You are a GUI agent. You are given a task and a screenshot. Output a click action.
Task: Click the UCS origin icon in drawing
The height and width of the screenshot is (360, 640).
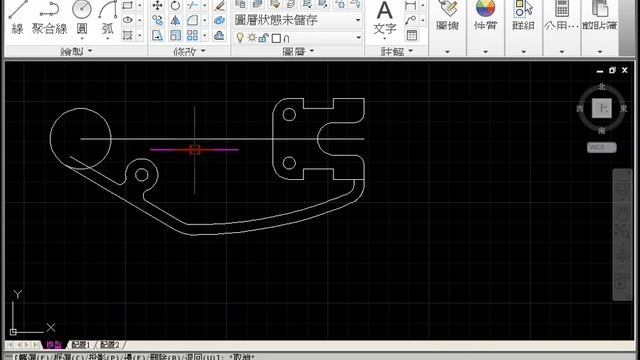13,332
